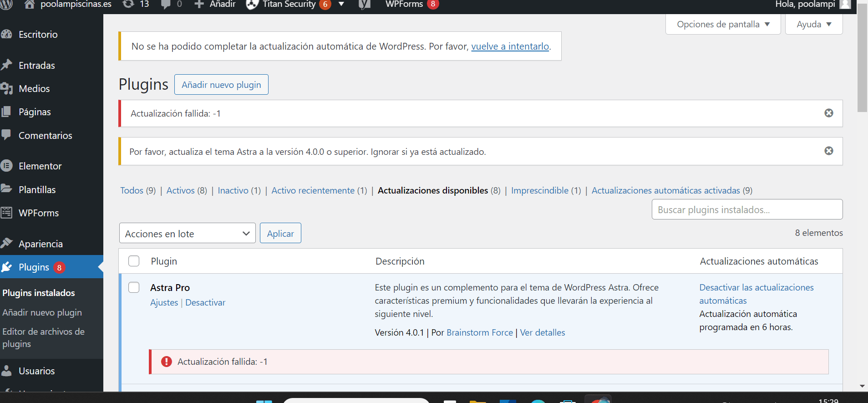Click the Medios media icon
The width and height of the screenshot is (868, 403).
click(6, 88)
